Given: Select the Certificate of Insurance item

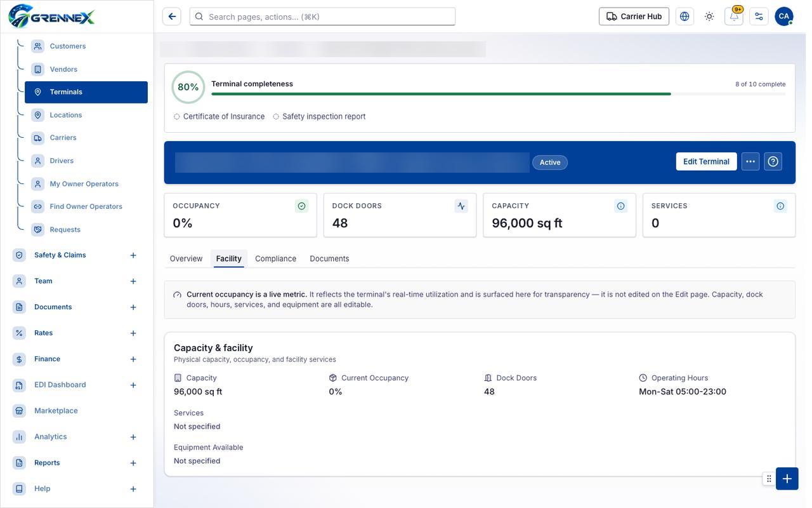Looking at the screenshot, I should coord(219,116).
